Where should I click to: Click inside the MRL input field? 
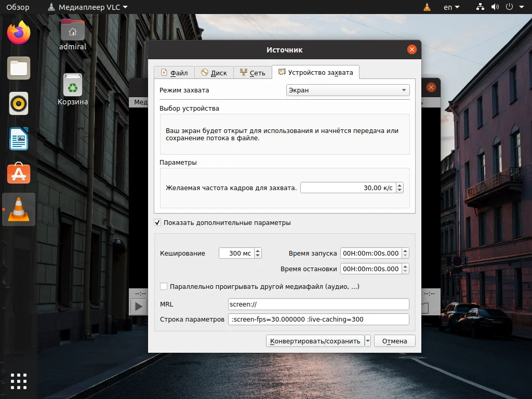point(318,304)
